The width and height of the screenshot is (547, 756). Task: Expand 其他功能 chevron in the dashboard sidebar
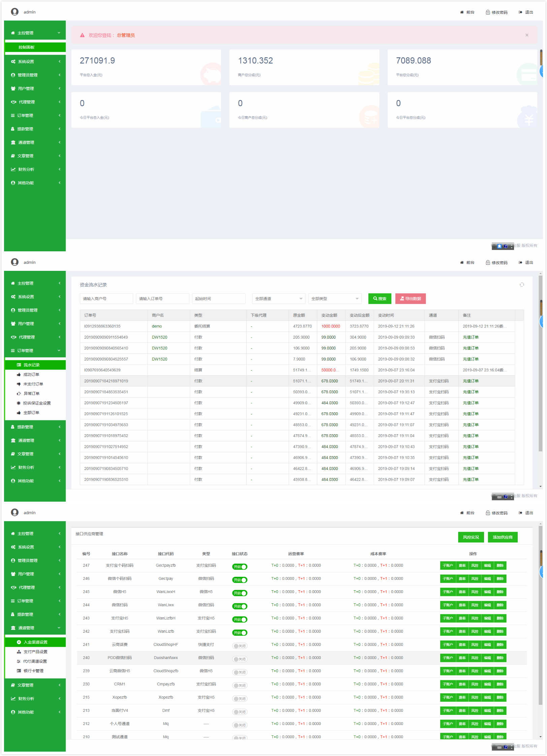(60, 183)
